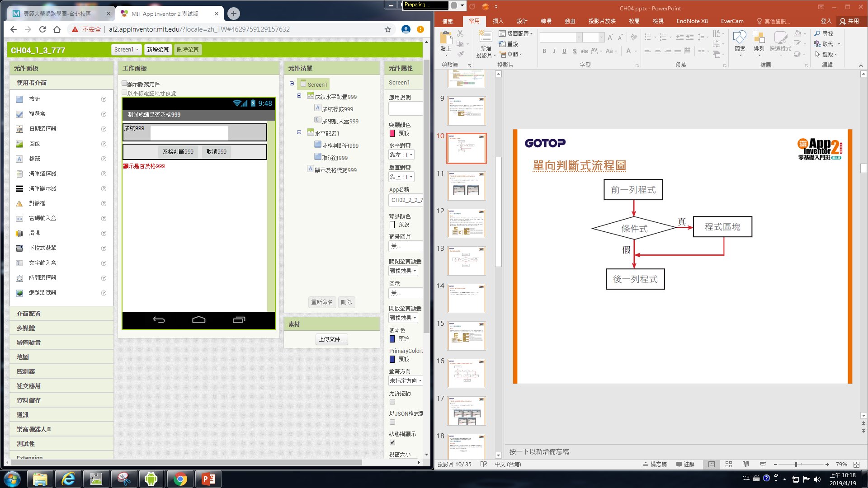This screenshot has width=868, height=488.
Task: Choose the 網路瀏覽器 component icon
Action: [19, 293]
